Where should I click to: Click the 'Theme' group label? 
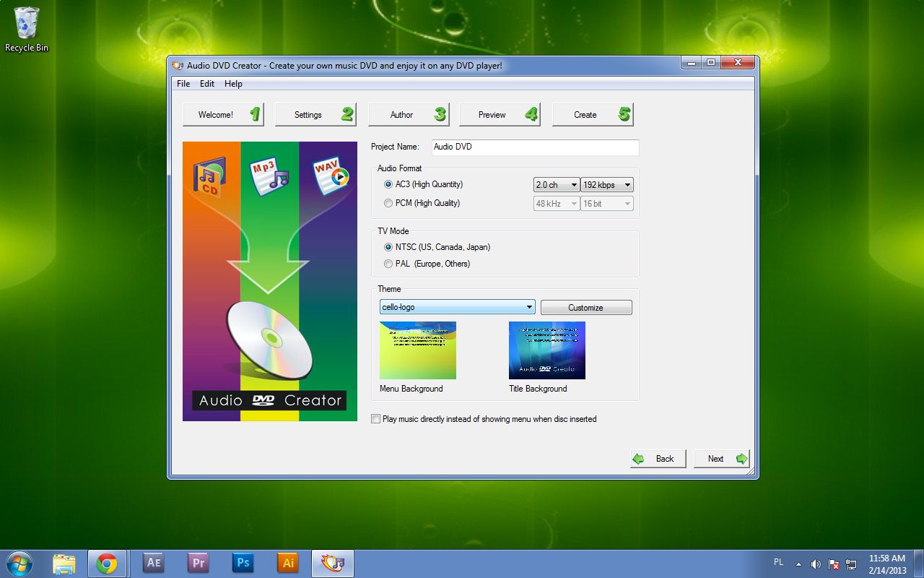pos(389,289)
